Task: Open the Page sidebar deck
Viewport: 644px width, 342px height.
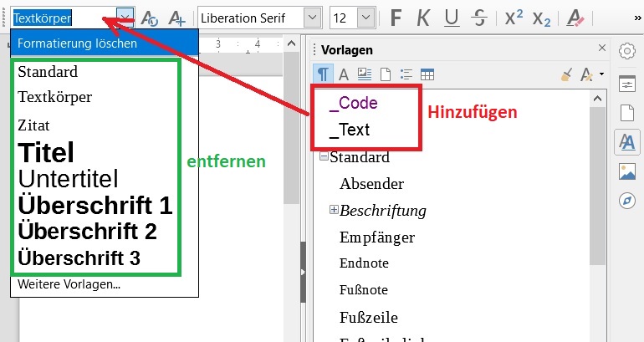Action: pyautogui.click(x=627, y=113)
